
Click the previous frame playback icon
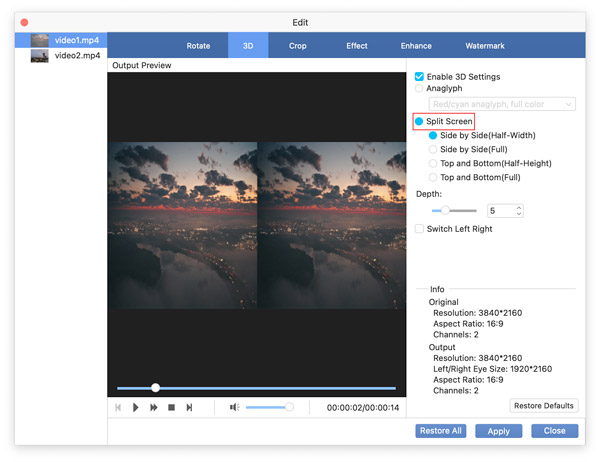coord(118,408)
